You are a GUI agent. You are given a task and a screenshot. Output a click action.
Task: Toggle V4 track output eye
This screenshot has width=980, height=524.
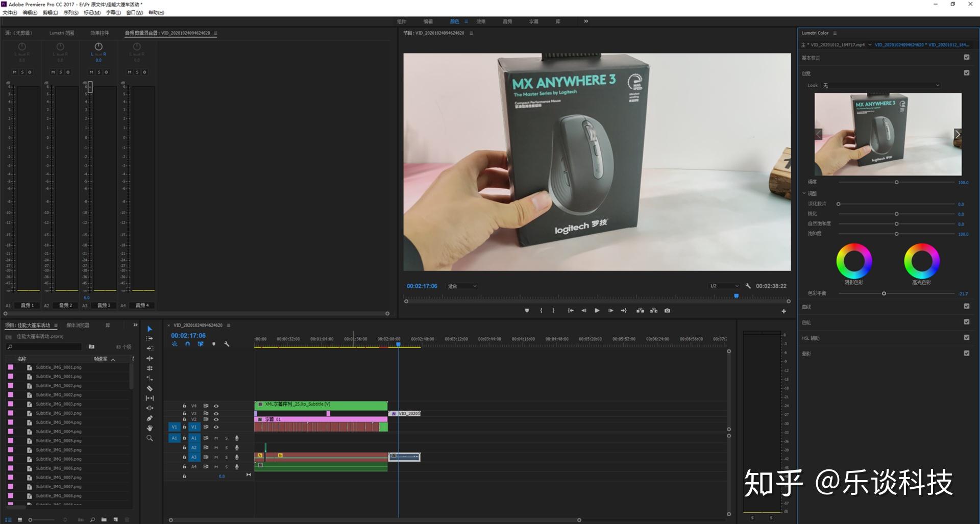[216, 406]
